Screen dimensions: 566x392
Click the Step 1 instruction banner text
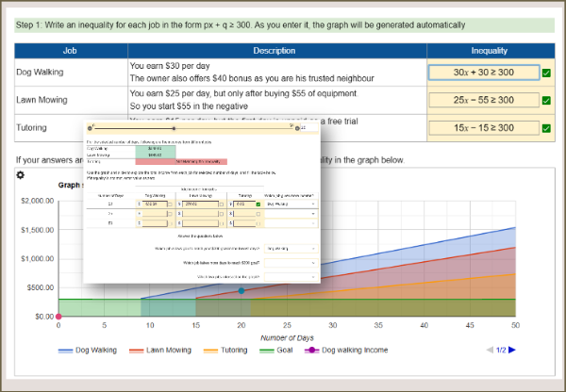[241, 25]
